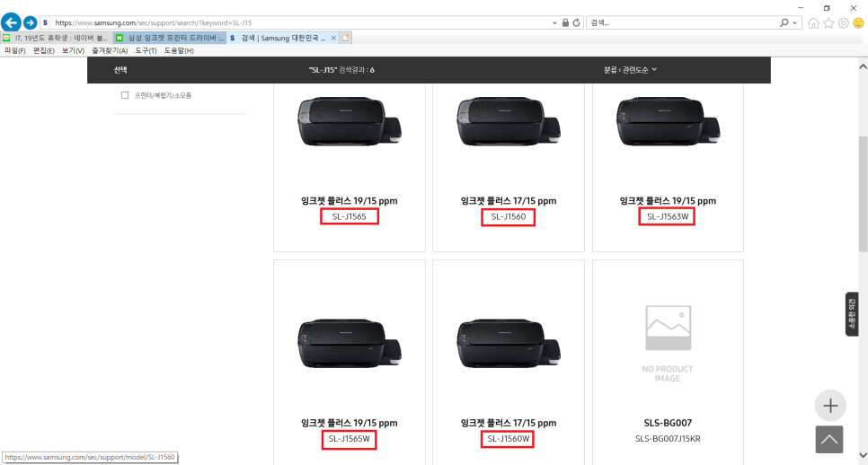Click the browser Back arrow button
Image resolution: width=868 pixels, height=465 pixels.
(x=11, y=22)
